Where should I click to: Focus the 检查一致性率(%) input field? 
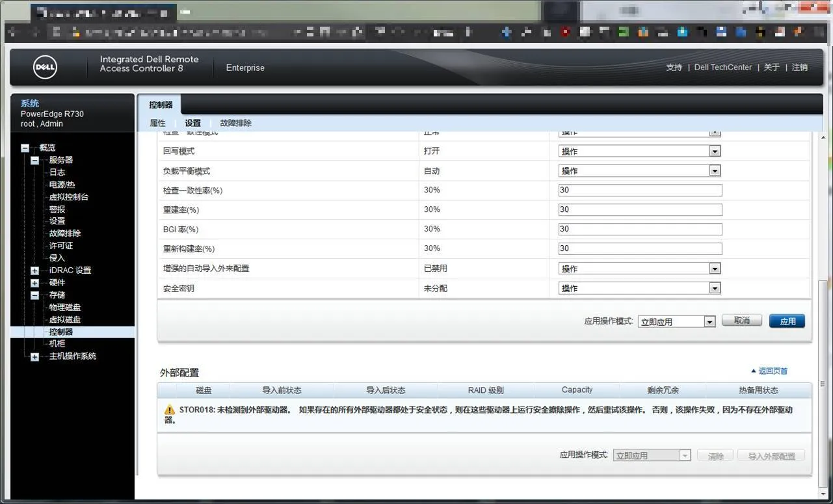point(640,191)
